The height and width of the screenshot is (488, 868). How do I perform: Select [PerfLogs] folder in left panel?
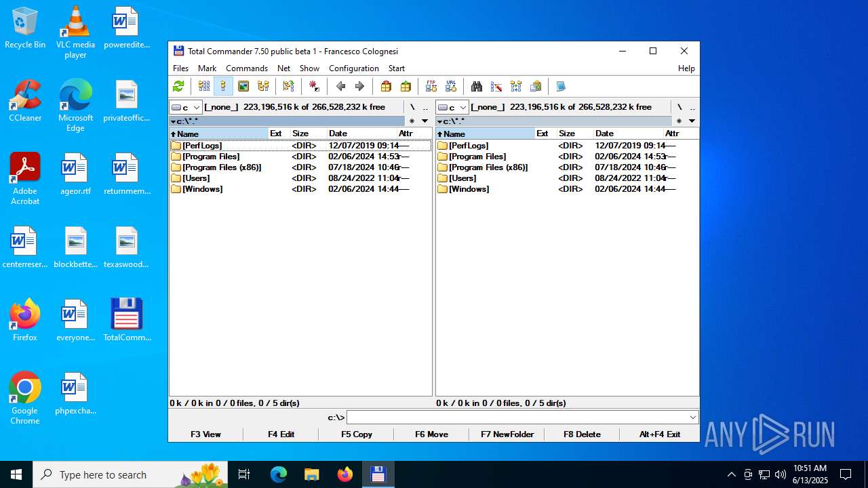(x=300, y=146)
